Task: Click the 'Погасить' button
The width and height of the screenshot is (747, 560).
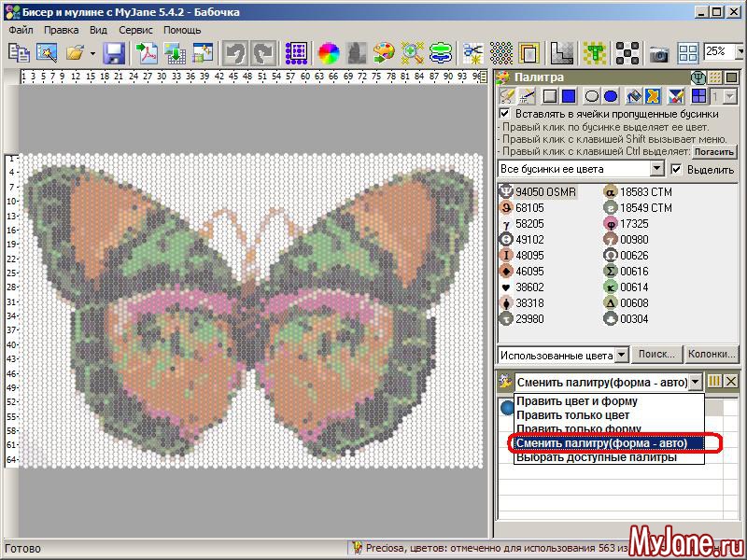Action: (714, 151)
